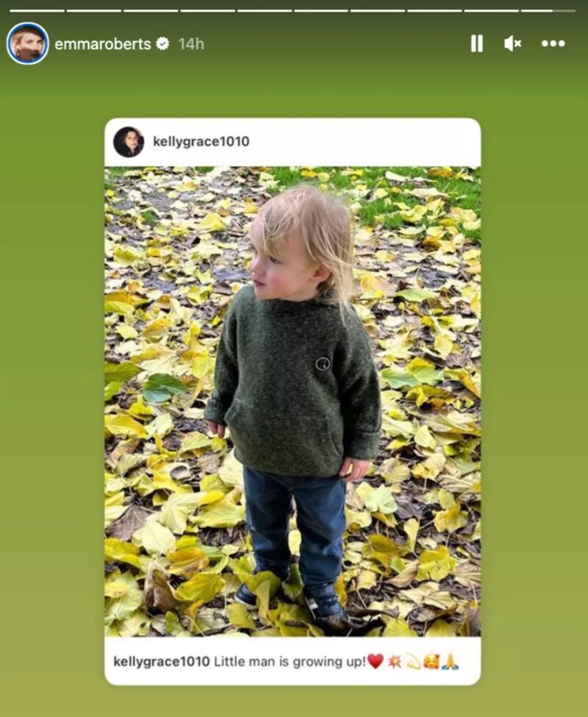Jump to the last story progress segment
588x717 pixels.
point(548,10)
